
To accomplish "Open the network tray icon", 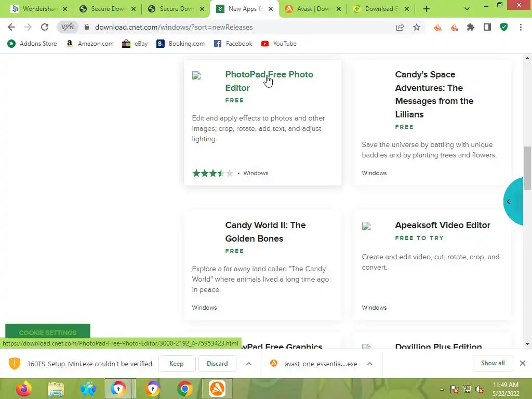I will click(x=467, y=390).
